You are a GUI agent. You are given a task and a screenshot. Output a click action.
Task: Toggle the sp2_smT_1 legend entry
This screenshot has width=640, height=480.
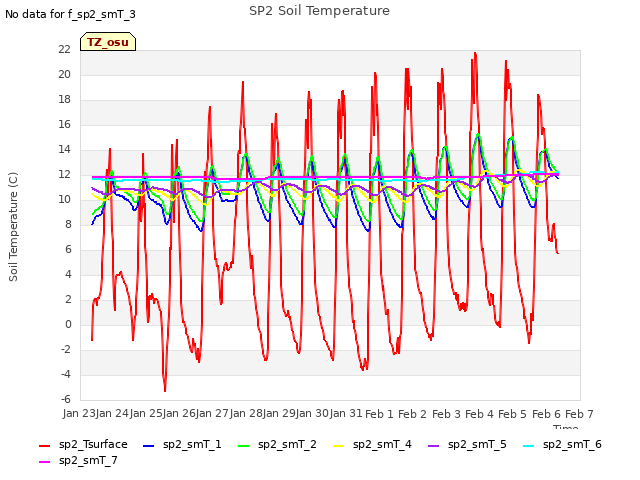point(182,444)
